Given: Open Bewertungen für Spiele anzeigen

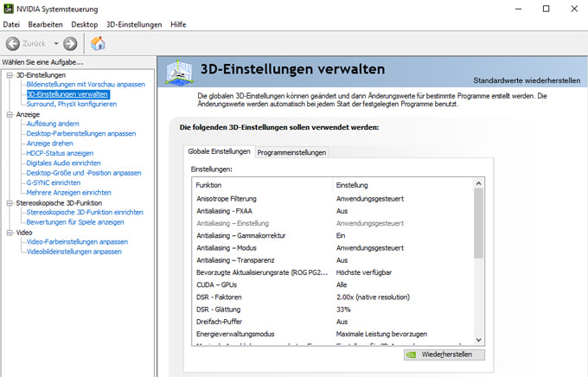Looking at the screenshot, I should pos(75,222).
